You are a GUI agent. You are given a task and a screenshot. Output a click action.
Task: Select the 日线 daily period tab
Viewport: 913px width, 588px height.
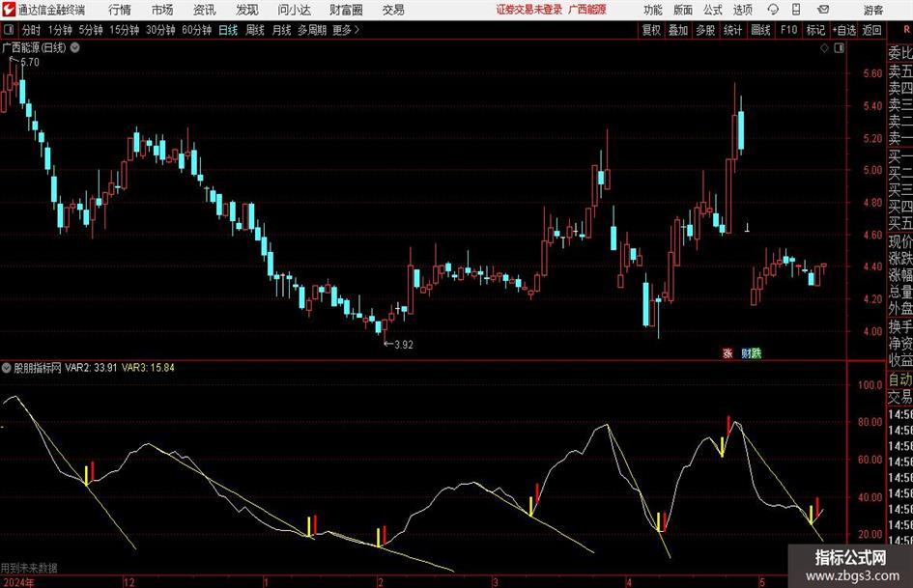tap(228, 30)
